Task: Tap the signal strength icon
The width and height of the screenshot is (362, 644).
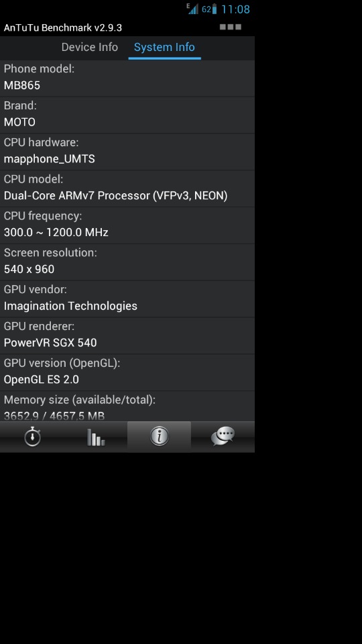Action: tap(192, 9)
